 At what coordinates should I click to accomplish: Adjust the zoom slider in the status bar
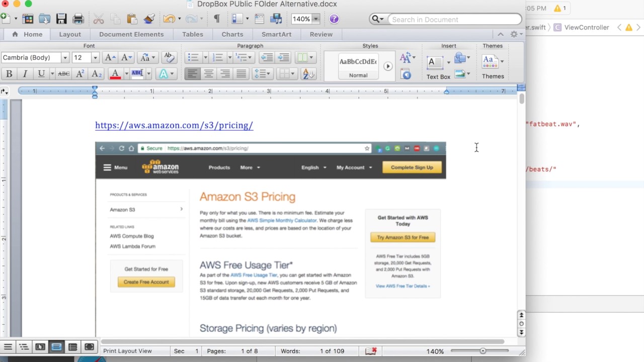pyautogui.click(x=482, y=351)
